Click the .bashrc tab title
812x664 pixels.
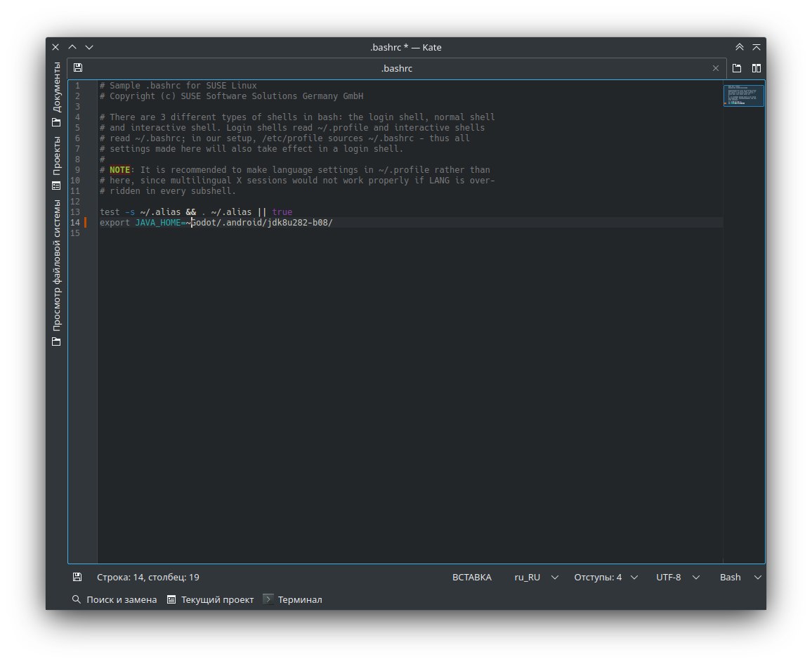point(397,68)
